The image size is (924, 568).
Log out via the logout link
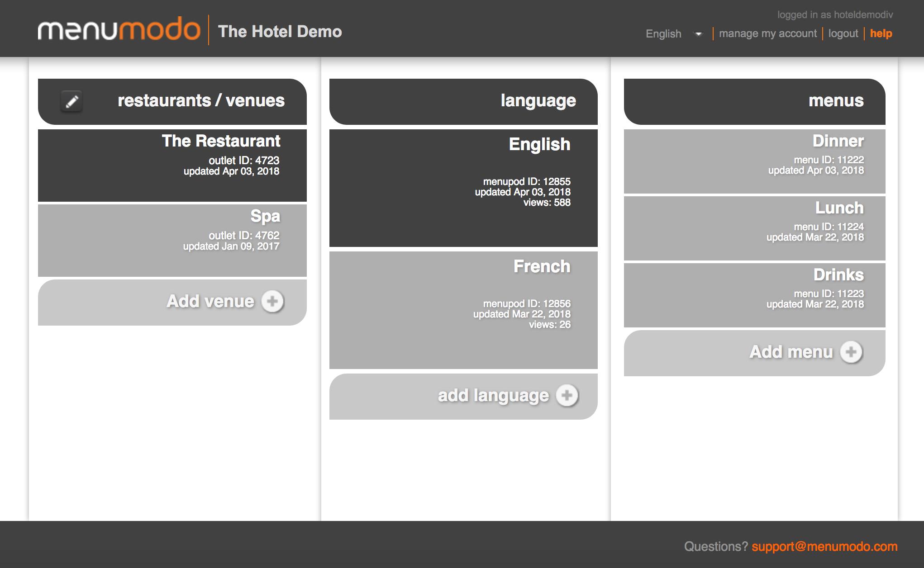click(843, 33)
